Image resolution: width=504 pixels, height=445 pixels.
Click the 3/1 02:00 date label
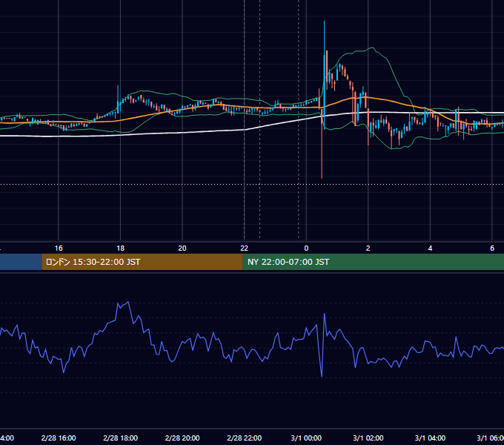[x=368, y=438]
